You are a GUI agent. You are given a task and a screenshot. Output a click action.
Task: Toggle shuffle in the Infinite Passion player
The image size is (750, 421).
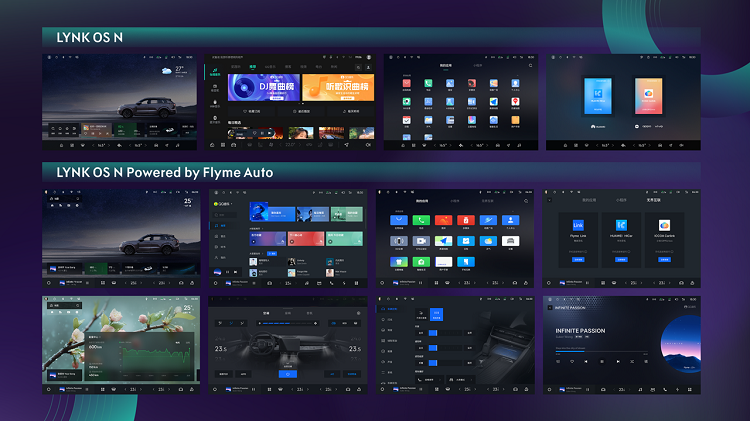coord(632,362)
